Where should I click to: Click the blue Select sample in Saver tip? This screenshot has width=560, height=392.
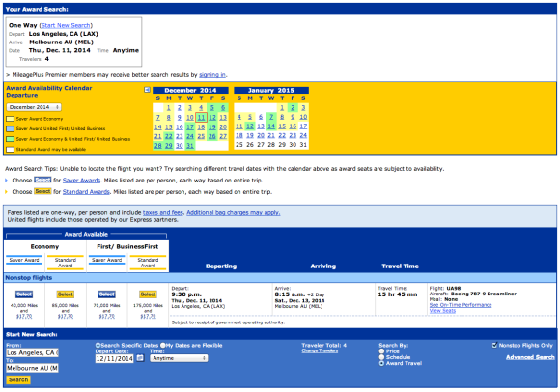coord(42,180)
